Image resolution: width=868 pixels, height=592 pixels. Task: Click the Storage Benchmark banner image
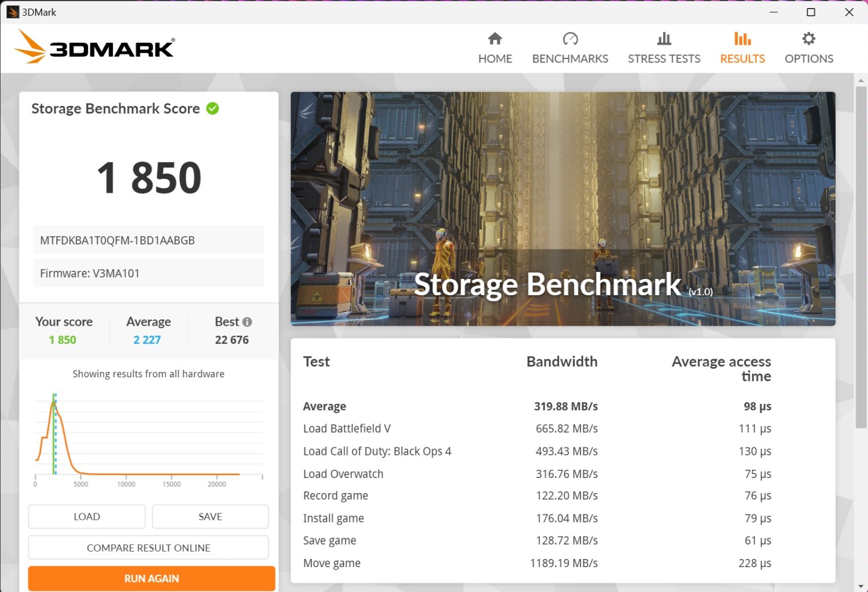tap(563, 209)
